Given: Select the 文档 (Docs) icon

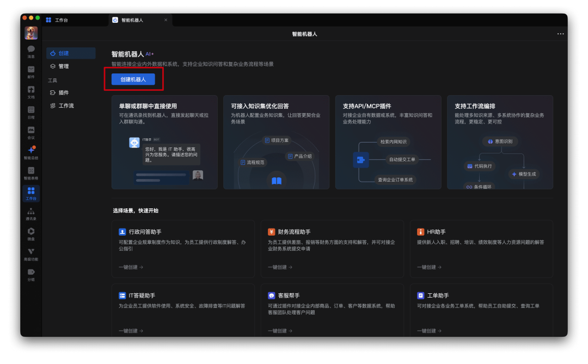Looking at the screenshot, I should [31, 91].
